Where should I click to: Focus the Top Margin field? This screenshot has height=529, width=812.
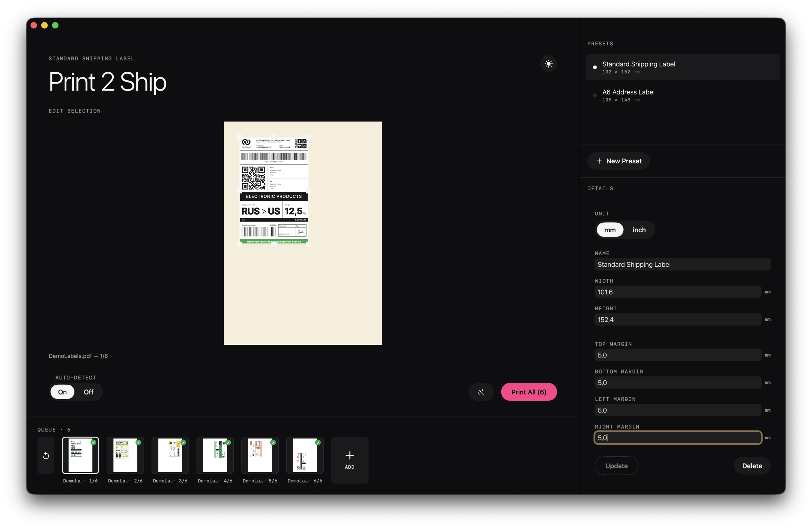(x=678, y=355)
